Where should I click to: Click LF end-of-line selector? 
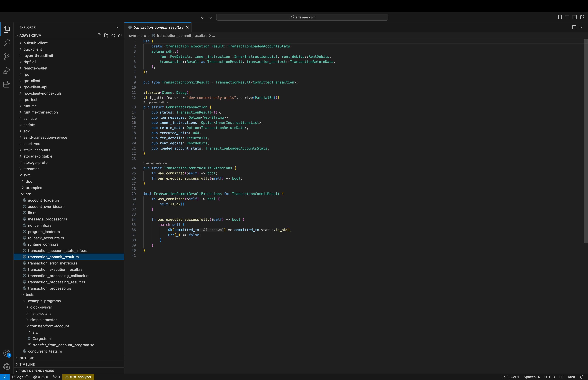click(x=561, y=377)
